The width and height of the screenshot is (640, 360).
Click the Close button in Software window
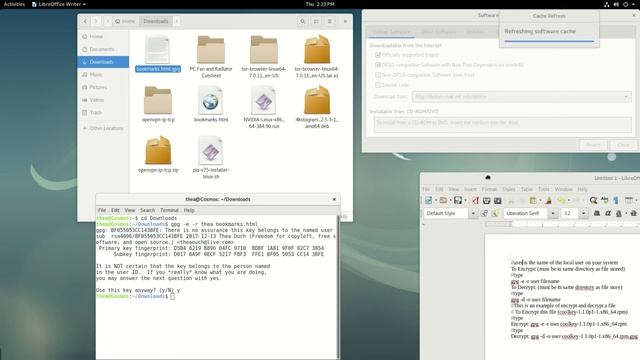[x=623, y=145]
